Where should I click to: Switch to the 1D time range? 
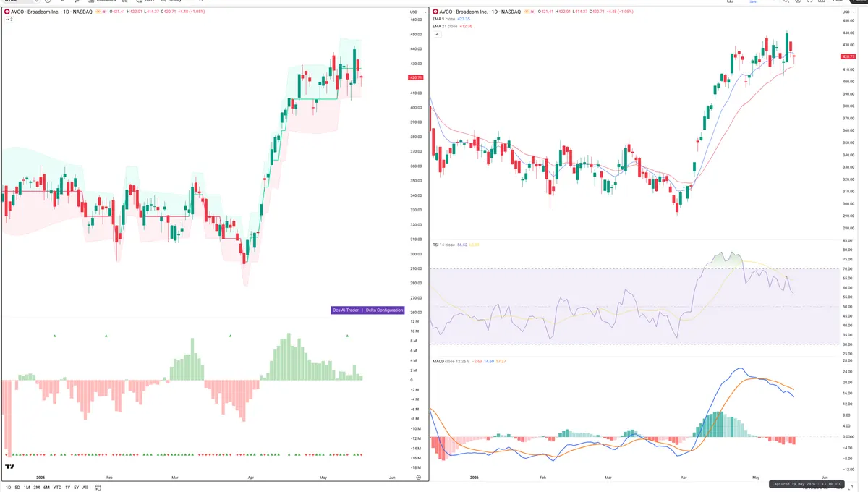[x=8, y=488]
